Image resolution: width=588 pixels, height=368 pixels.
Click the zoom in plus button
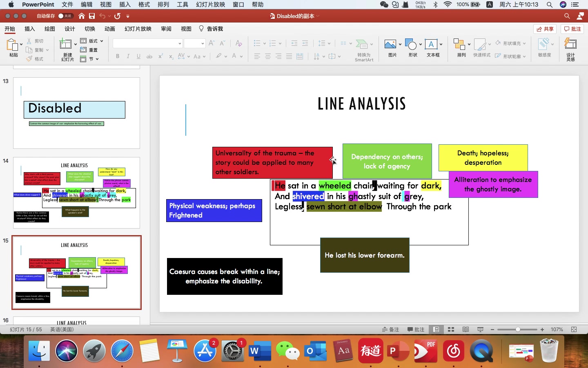pos(542,329)
